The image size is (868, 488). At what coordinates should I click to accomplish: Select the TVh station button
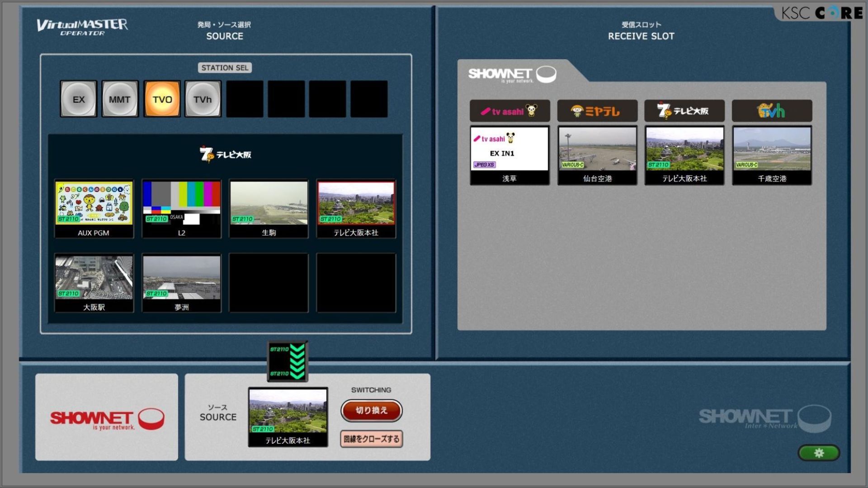point(203,99)
